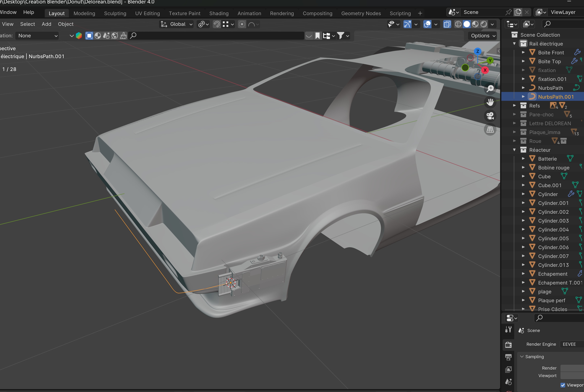This screenshot has width=584, height=392.
Task: Click the zoom viewport navigation icon
Action: pyautogui.click(x=490, y=89)
